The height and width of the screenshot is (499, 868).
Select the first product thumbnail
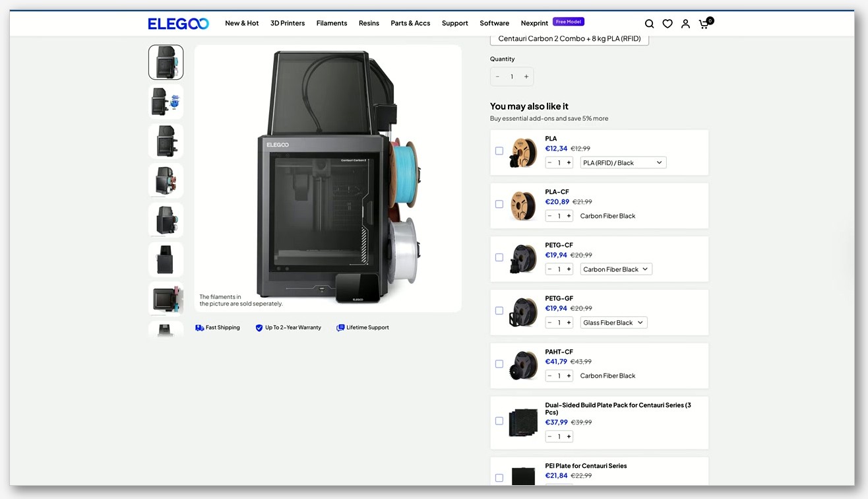(x=166, y=62)
